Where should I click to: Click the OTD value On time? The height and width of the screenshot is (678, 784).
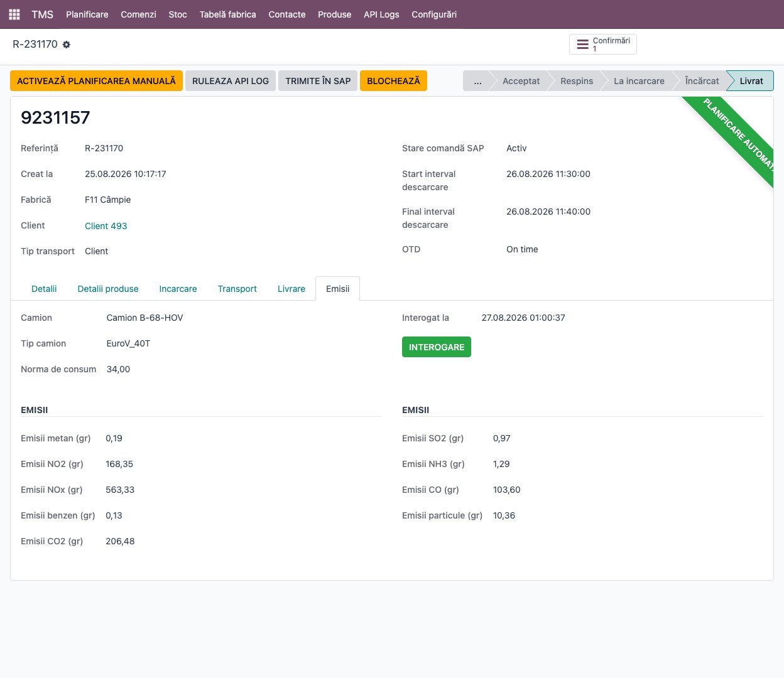522,249
